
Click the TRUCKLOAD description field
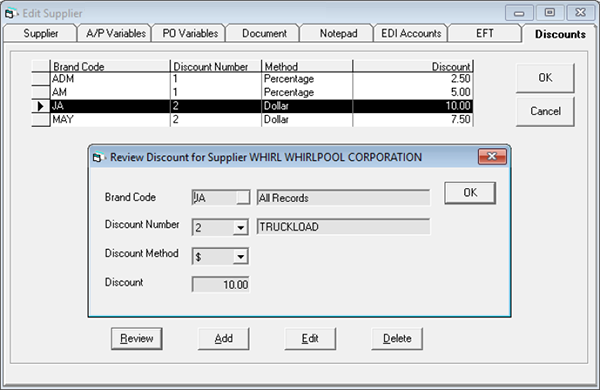point(343,227)
